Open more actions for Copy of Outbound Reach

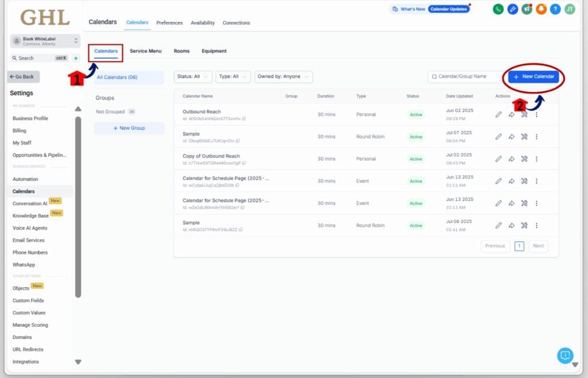point(537,159)
